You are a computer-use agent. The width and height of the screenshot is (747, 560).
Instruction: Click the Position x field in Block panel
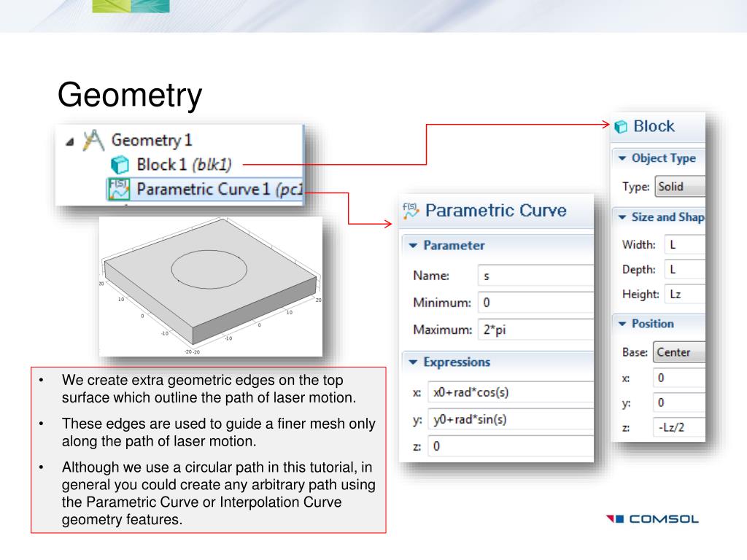[679, 378]
